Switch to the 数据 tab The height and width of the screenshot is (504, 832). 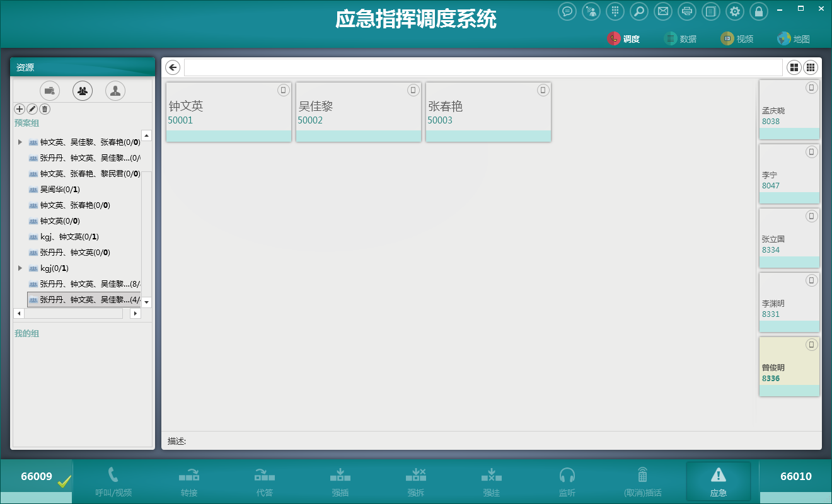tap(681, 39)
